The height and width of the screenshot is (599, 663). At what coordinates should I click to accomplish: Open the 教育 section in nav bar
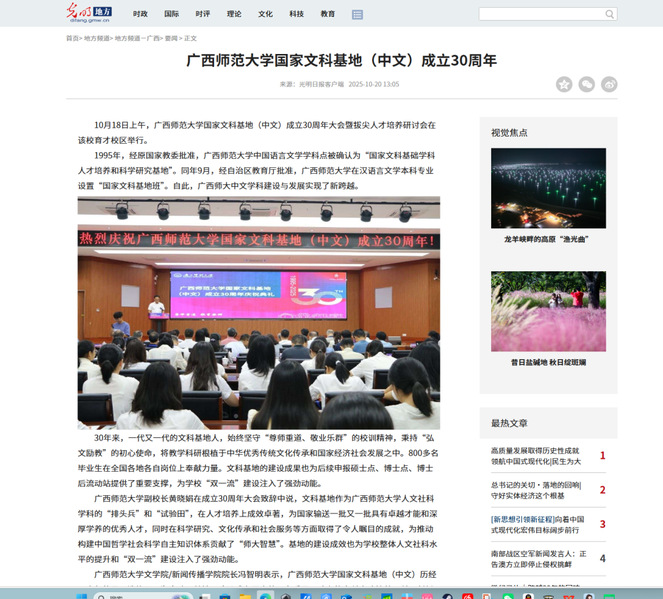[328, 14]
